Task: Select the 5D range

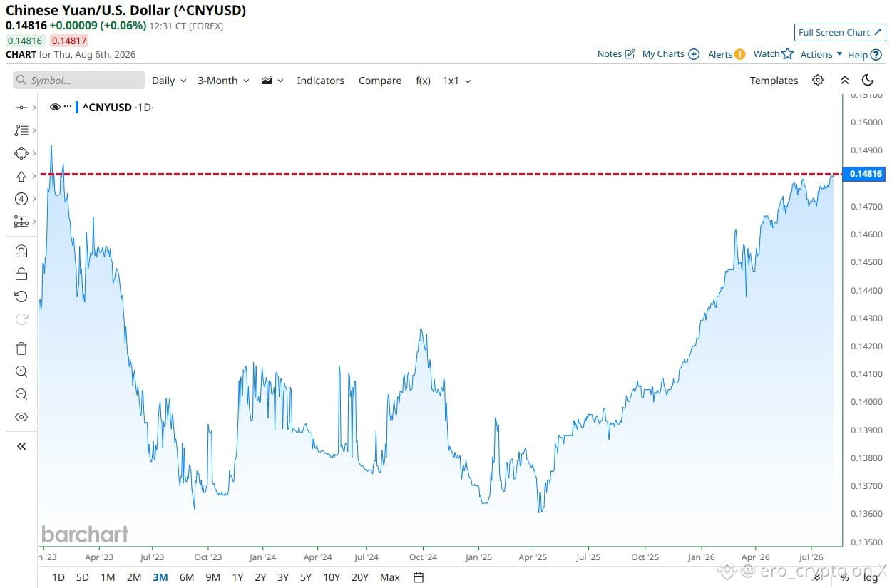Action: (83, 577)
